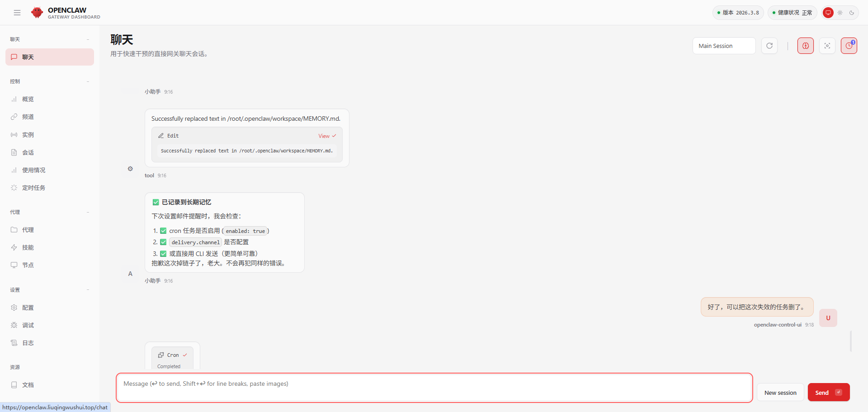868x412 pixels.
Task: Toggle the brain thinking icon button
Action: coord(805,46)
